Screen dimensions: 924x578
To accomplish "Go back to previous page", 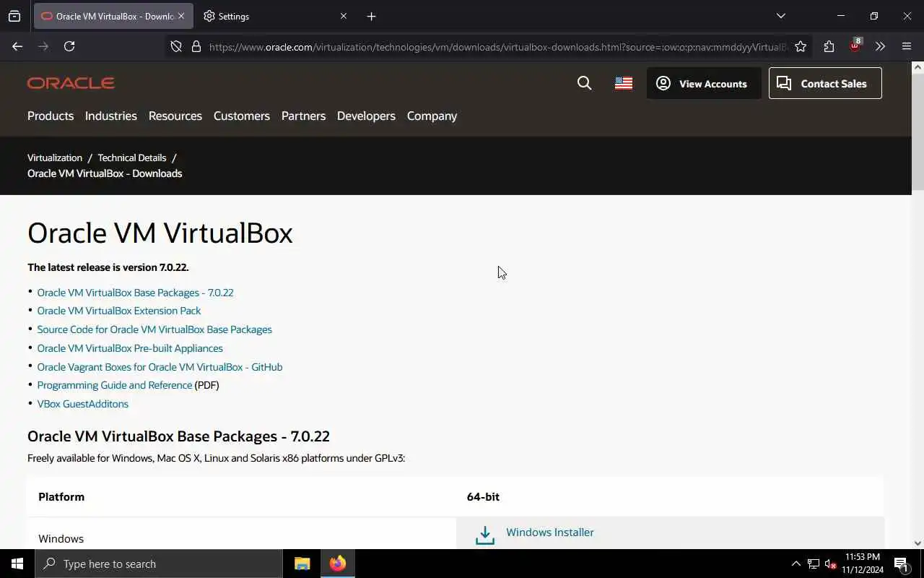I will pos(17,46).
